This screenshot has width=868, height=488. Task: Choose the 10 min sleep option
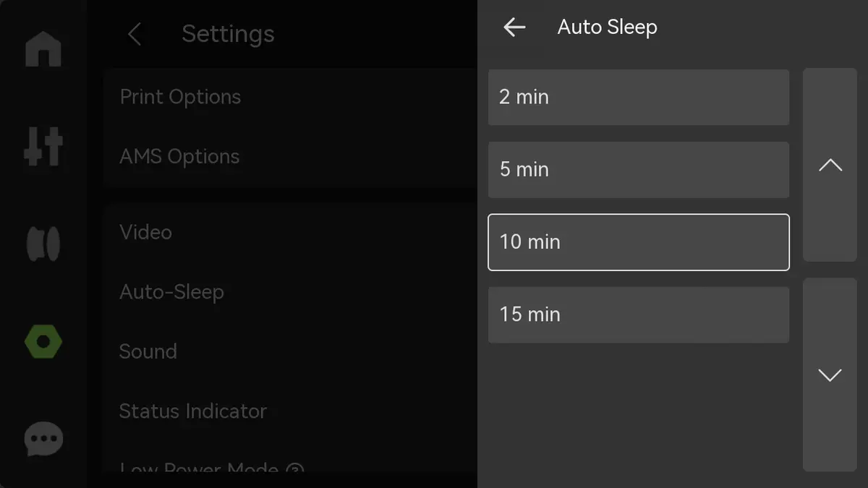tap(639, 242)
